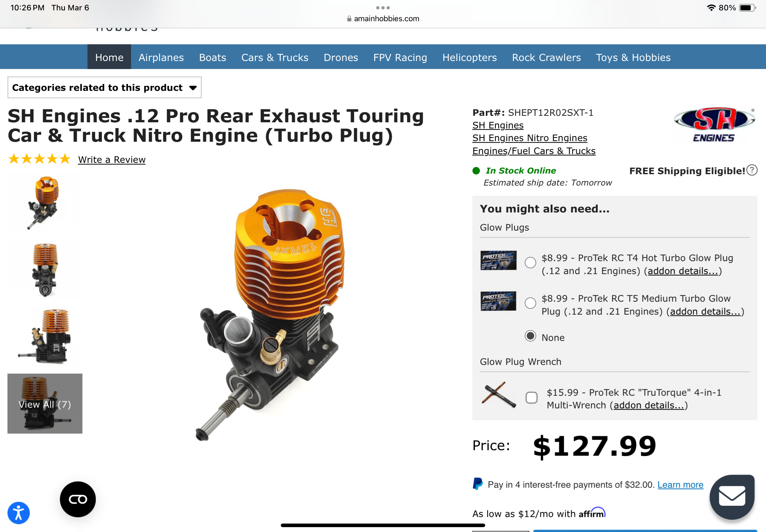Viewport: 766px width, 532px height.
Task: Tap the three-dot menu above the address bar
Action: [383, 7]
